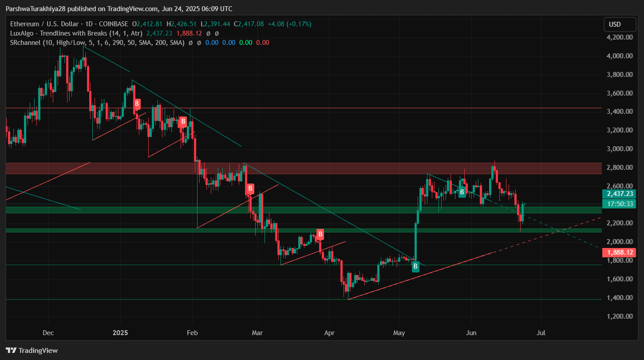Click the 4,000.00 price axis label
644x360 pixels.
click(x=619, y=56)
